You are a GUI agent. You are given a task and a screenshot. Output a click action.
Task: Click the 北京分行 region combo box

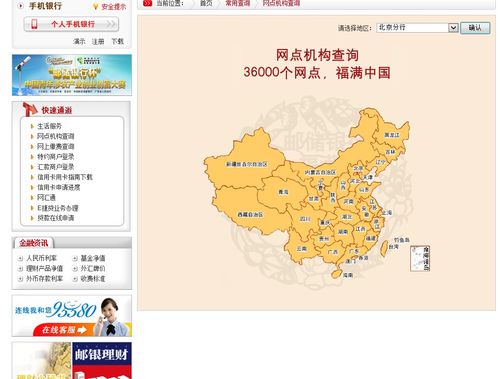(x=417, y=28)
